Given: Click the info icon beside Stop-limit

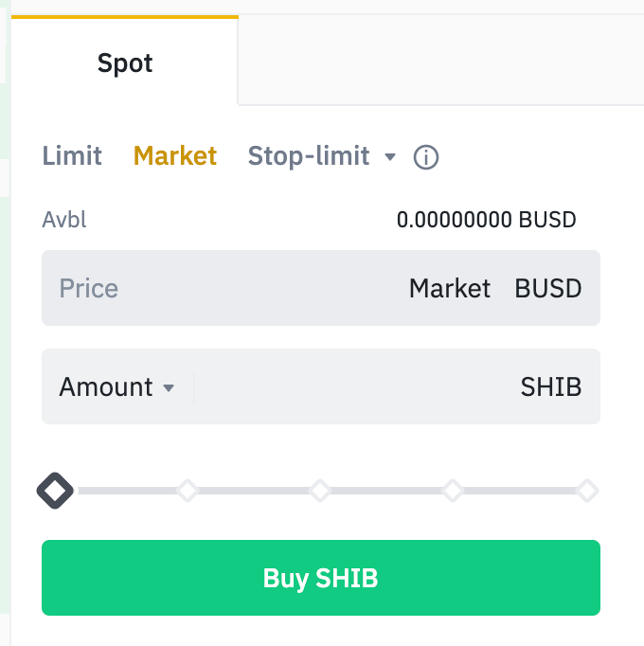Looking at the screenshot, I should click(x=426, y=157).
